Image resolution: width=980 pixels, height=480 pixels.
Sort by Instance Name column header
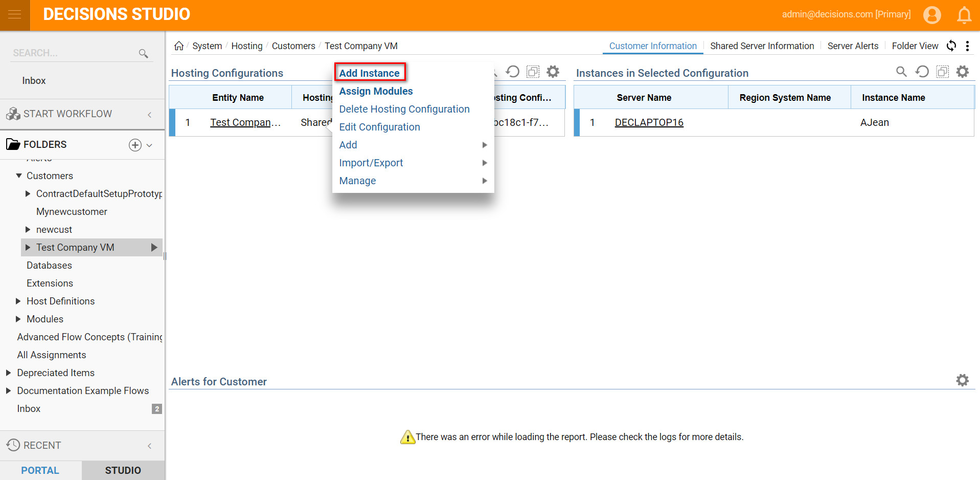click(x=894, y=97)
